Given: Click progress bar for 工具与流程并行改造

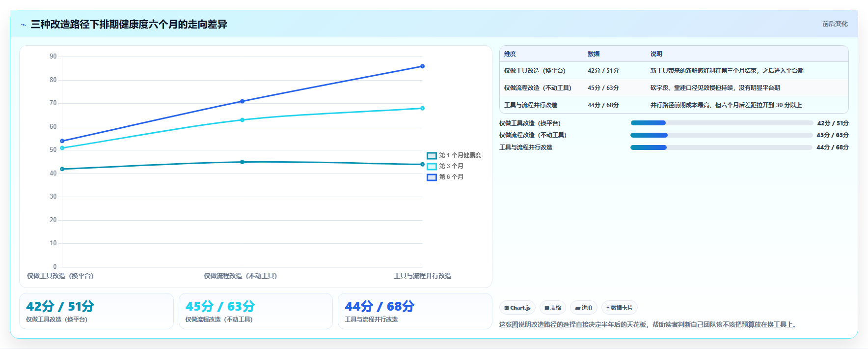Looking at the screenshot, I should tap(721, 147).
